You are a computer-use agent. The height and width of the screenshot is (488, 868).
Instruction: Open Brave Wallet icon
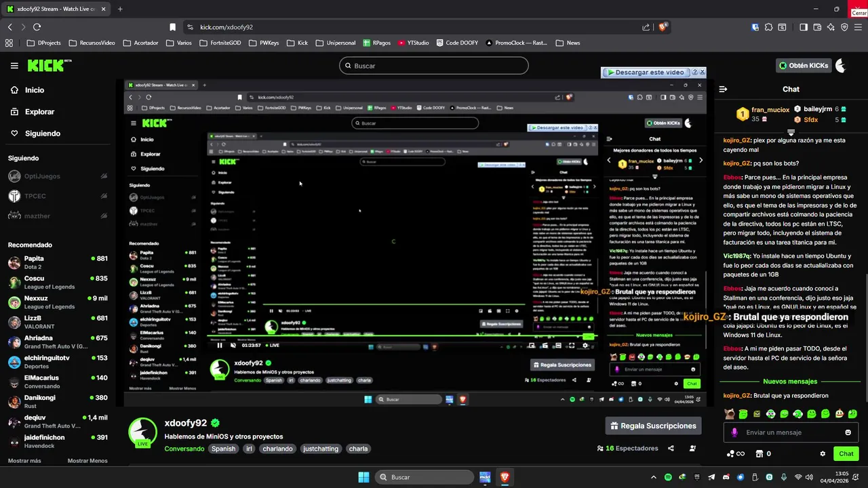coord(817,27)
